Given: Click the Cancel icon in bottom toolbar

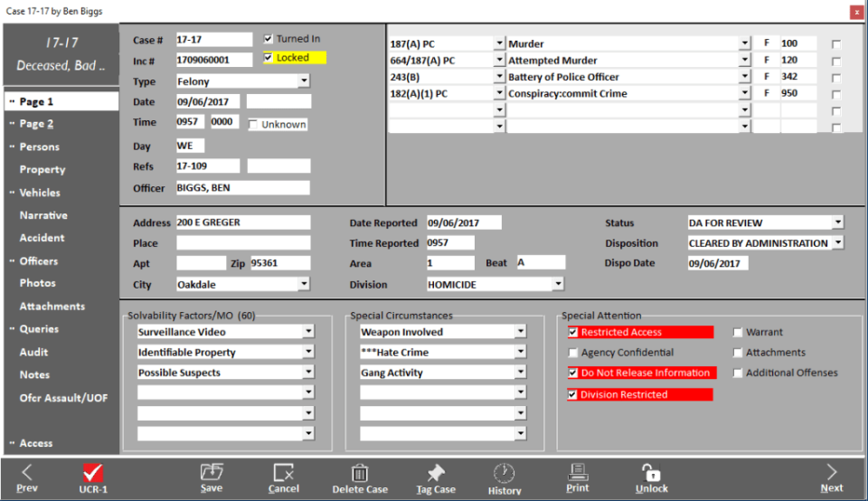Looking at the screenshot, I should pos(283,473).
